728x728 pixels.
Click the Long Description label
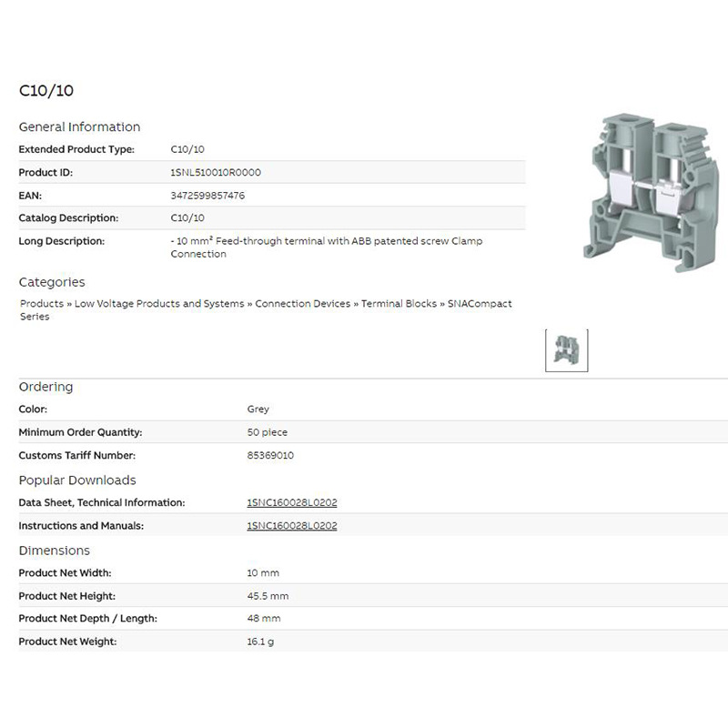(x=62, y=241)
